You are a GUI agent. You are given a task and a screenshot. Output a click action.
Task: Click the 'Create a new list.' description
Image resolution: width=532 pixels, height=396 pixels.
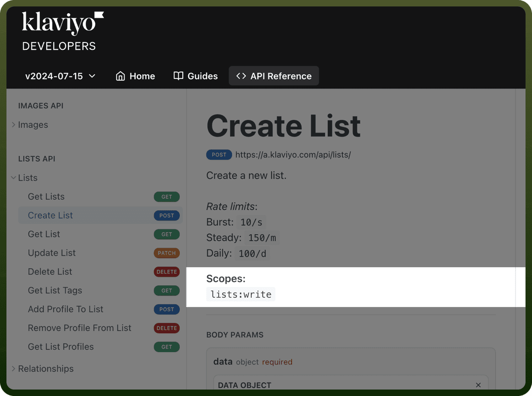[246, 176]
